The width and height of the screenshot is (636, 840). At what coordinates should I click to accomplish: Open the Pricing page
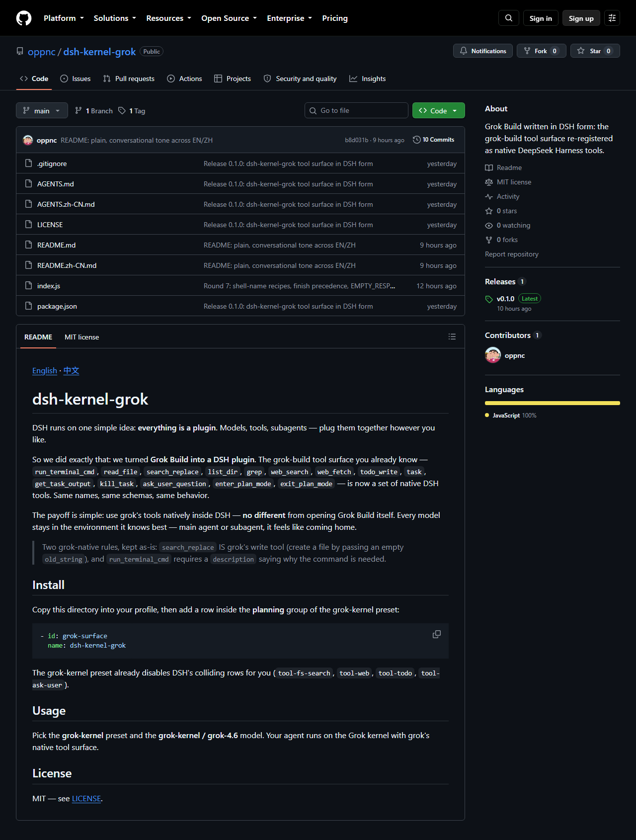(x=335, y=18)
